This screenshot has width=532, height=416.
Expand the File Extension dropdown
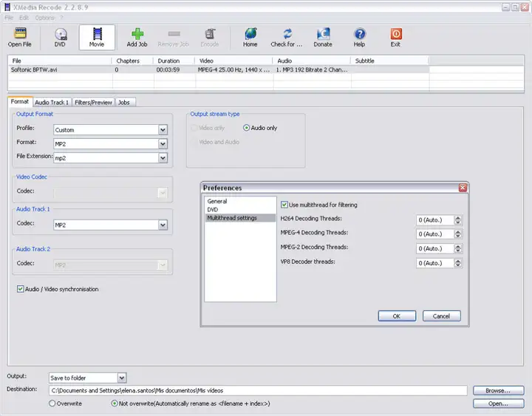(x=163, y=158)
